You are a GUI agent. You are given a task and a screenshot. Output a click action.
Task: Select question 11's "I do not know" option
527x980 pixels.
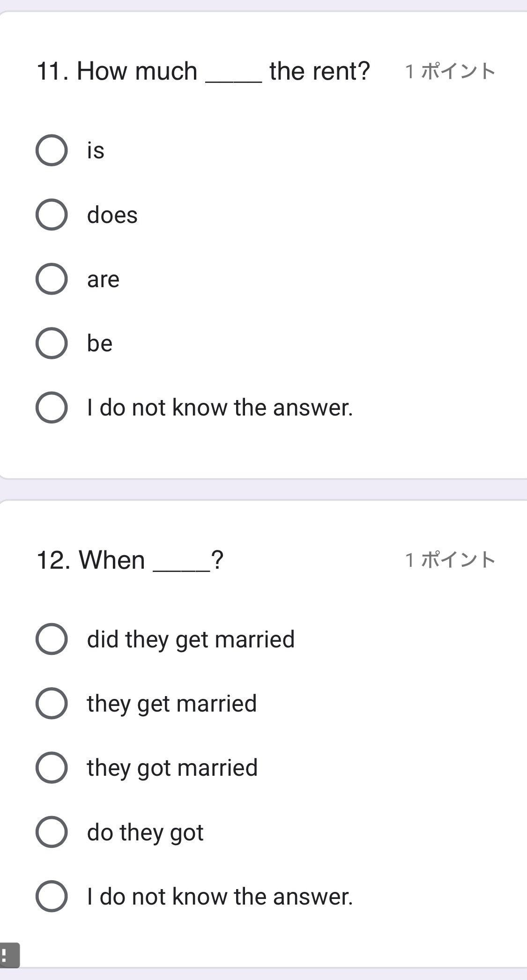click(x=52, y=408)
